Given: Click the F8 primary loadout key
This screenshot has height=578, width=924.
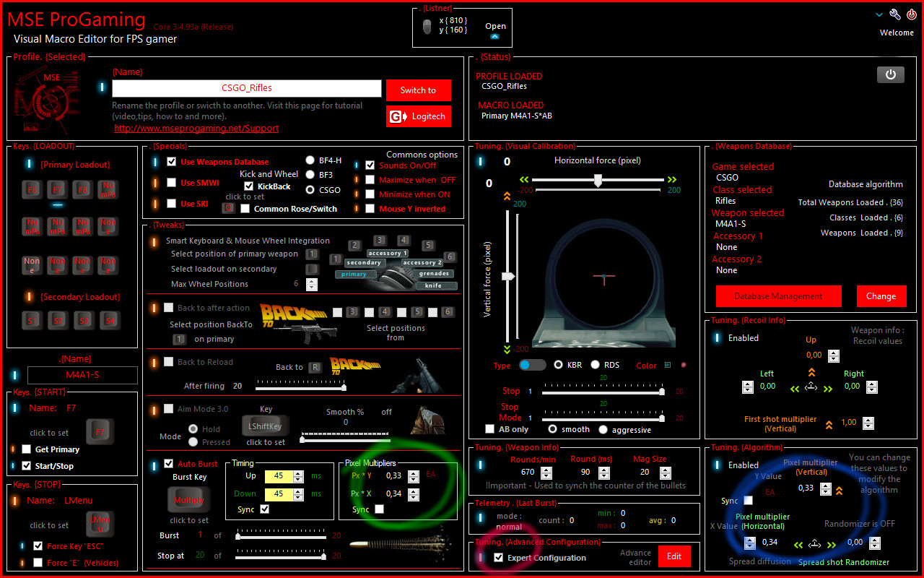Looking at the screenshot, I should click(83, 190).
